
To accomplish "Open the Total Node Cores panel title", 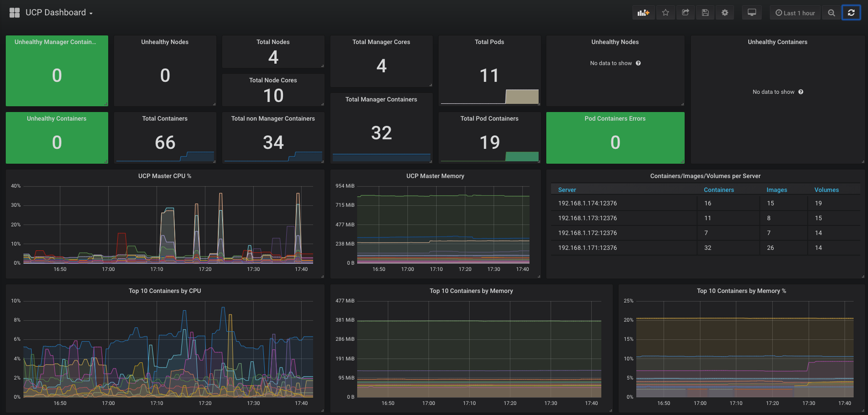I will (x=273, y=80).
